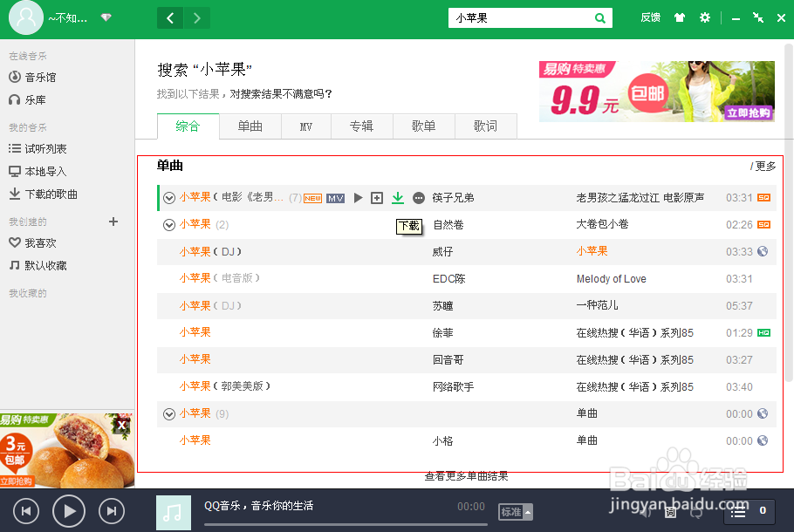Open 默认收藏 playlist

pos(38,265)
